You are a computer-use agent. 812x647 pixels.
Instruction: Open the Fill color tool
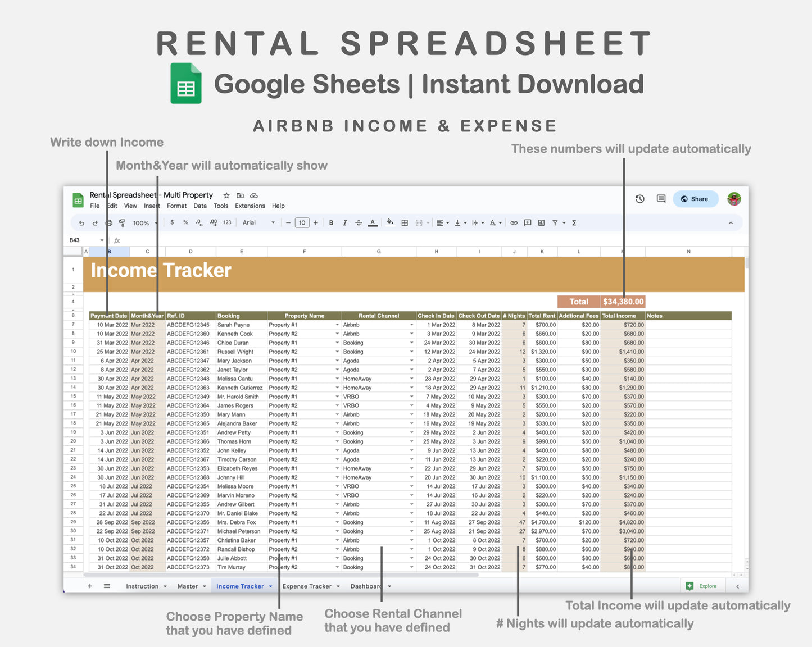point(390,222)
